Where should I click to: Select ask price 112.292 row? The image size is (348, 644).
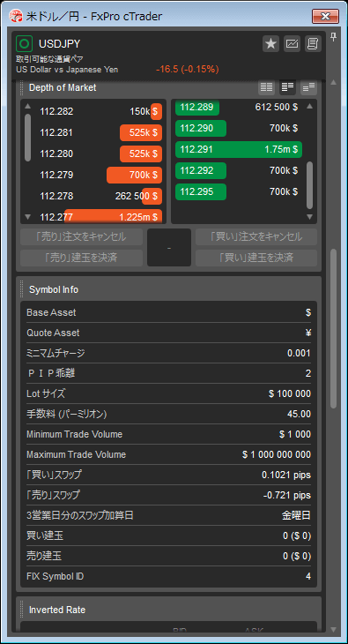point(239,170)
